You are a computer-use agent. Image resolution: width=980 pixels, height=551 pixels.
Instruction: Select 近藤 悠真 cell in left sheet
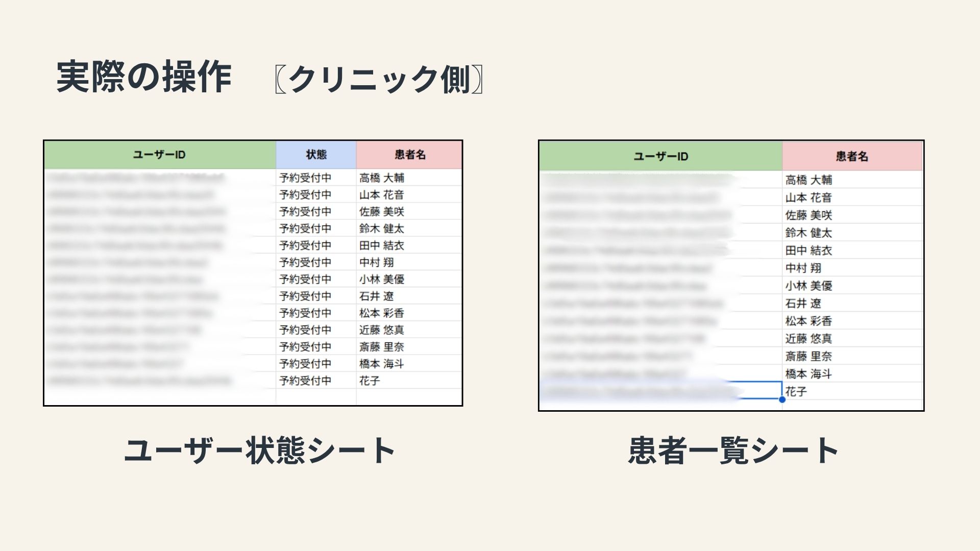point(381,330)
